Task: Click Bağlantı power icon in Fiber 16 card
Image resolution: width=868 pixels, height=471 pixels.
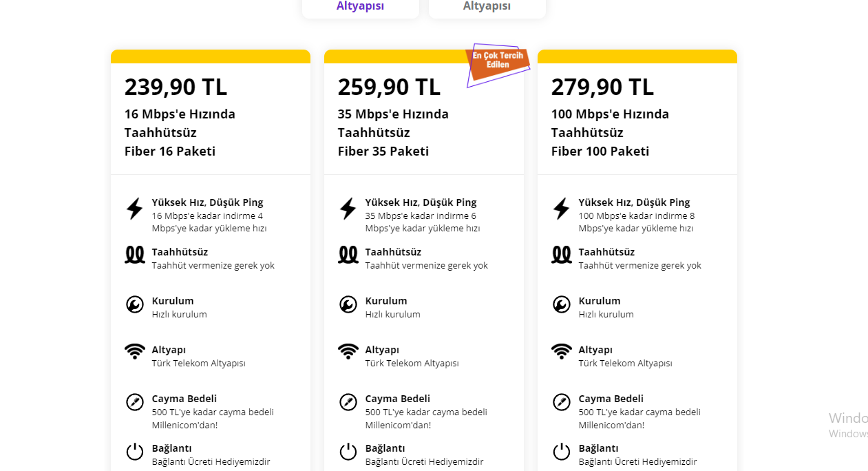Action: pyautogui.click(x=135, y=452)
